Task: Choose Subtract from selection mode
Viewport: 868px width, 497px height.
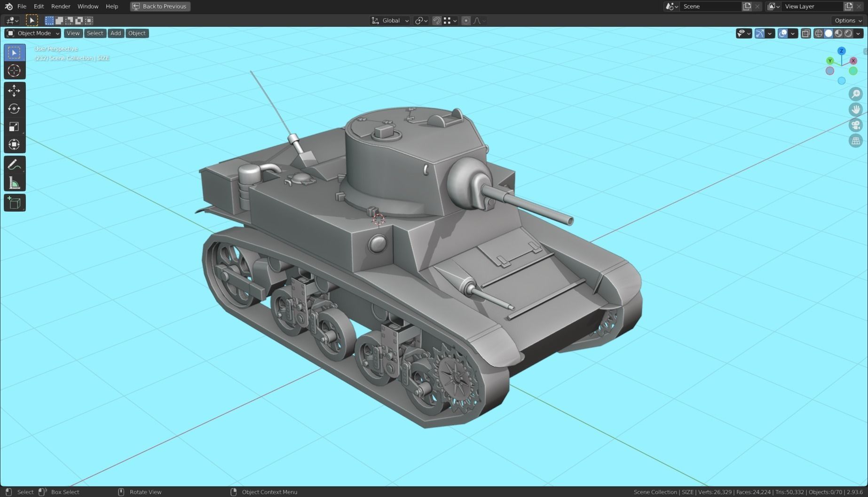Action: point(69,20)
